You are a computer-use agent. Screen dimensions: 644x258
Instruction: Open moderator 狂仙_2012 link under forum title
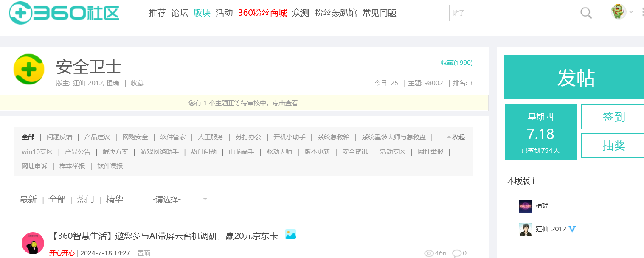(88, 83)
